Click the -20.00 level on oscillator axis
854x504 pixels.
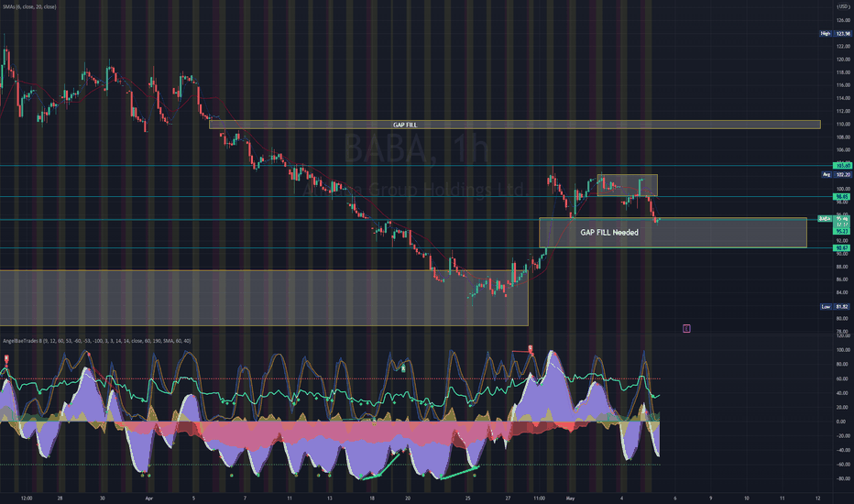(x=842, y=436)
